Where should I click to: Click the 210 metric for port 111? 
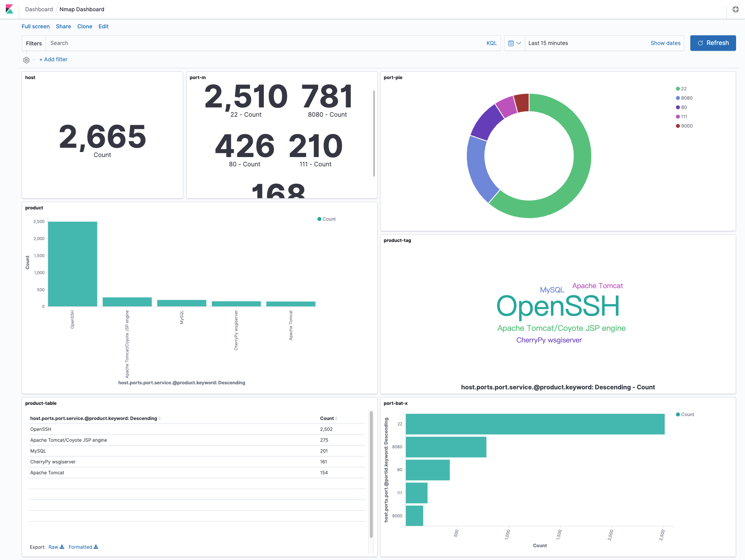click(315, 146)
